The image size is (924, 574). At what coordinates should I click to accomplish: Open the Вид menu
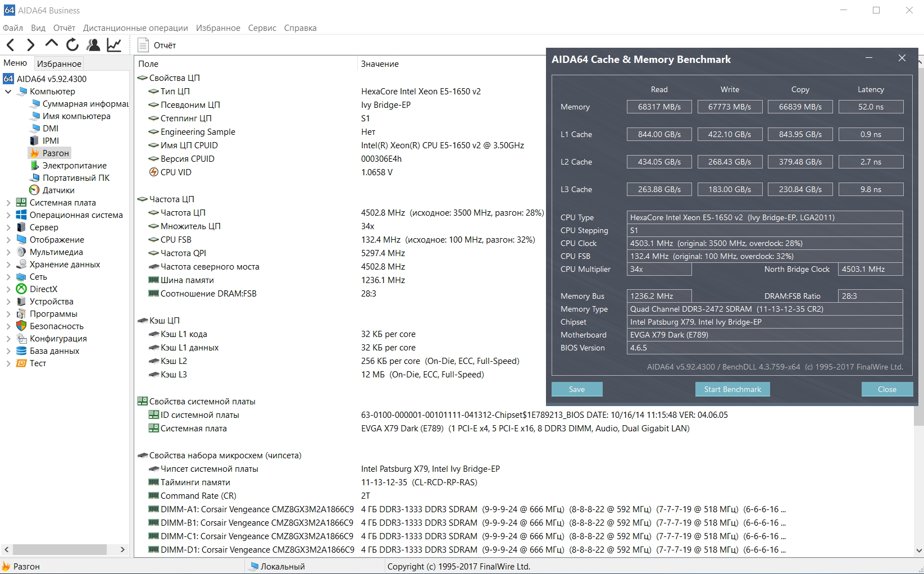coord(38,28)
